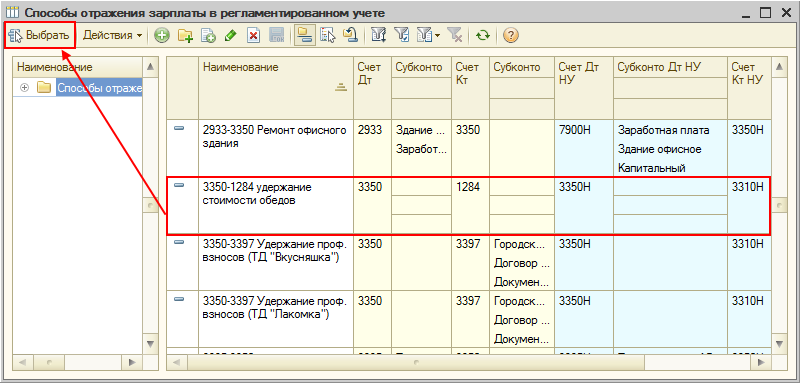Refresh the list with green arrows icon

483,36
